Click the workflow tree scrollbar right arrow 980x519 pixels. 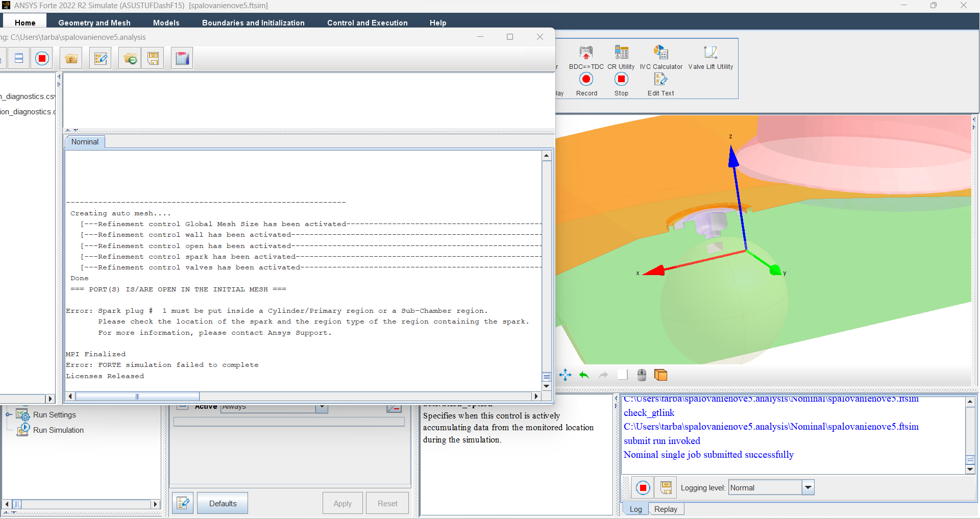coord(156,504)
